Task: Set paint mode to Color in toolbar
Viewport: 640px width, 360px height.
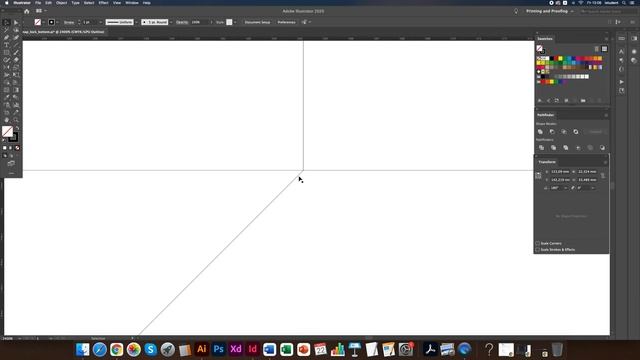Action: click(5, 148)
